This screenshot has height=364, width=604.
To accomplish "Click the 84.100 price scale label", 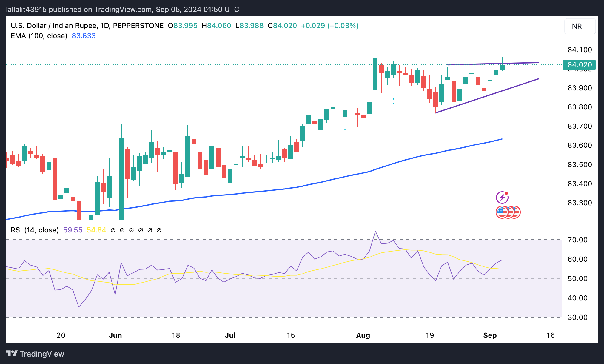I will (x=580, y=50).
